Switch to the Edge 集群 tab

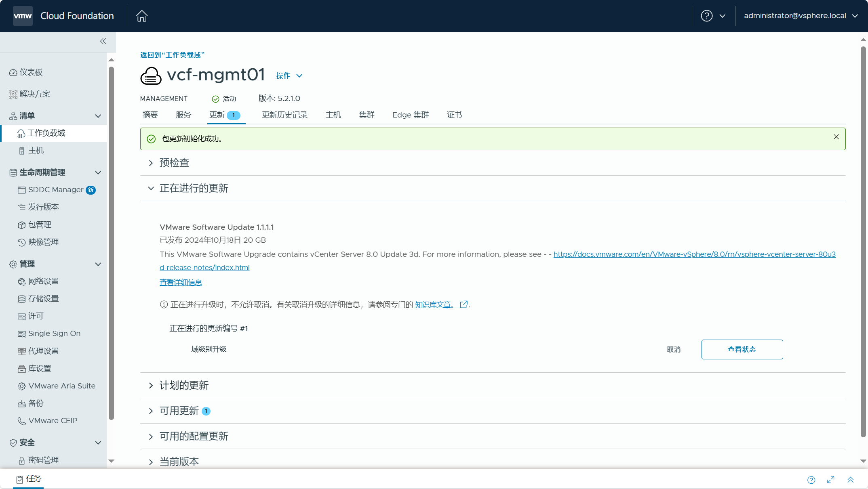[411, 115]
